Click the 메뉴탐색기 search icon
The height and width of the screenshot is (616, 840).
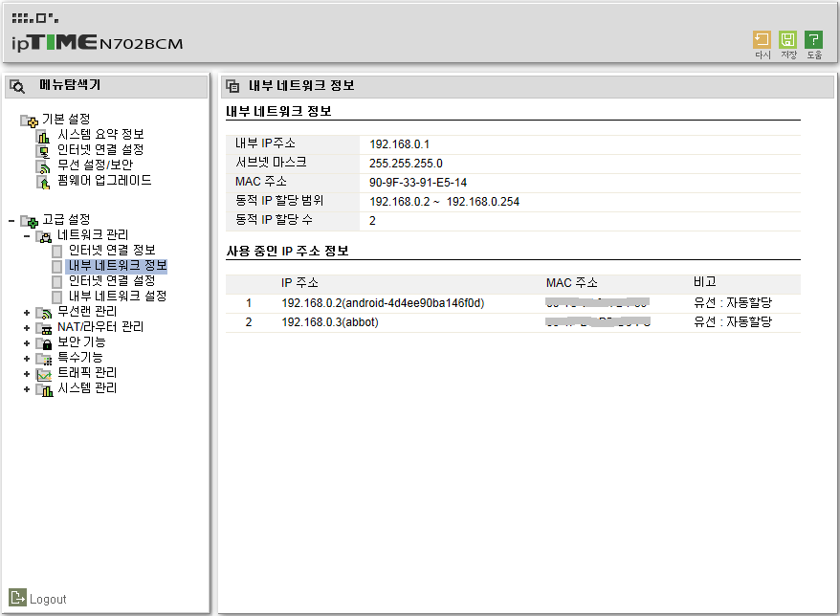pyautogui.click(x=17, y=86)
